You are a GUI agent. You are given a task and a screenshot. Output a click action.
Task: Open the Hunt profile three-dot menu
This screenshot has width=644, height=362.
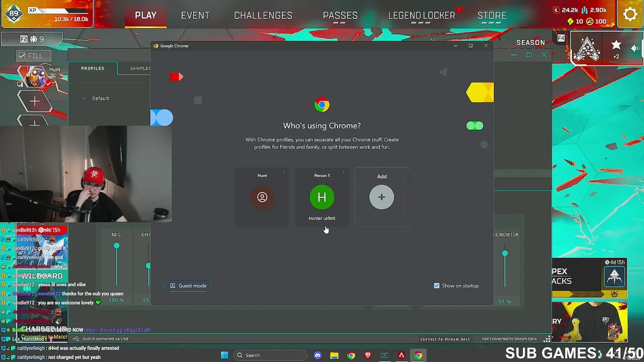click(x=284, y=173)
